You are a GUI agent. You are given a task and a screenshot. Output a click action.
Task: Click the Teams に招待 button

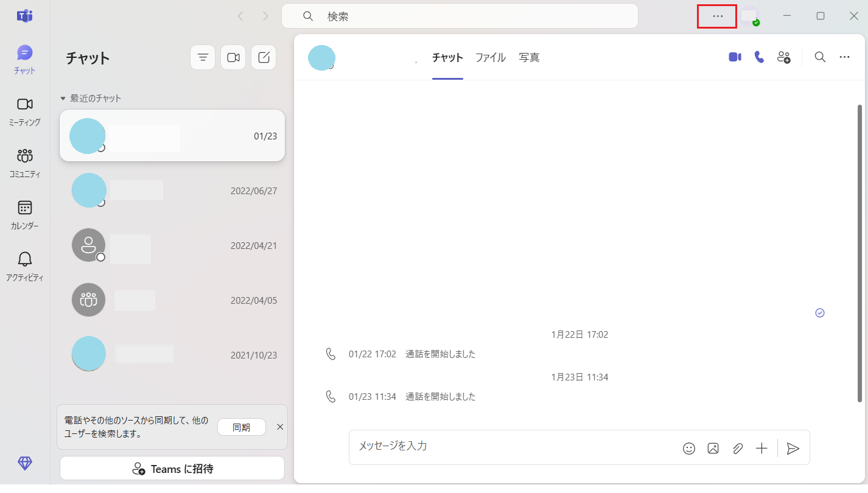coord(172,469)
